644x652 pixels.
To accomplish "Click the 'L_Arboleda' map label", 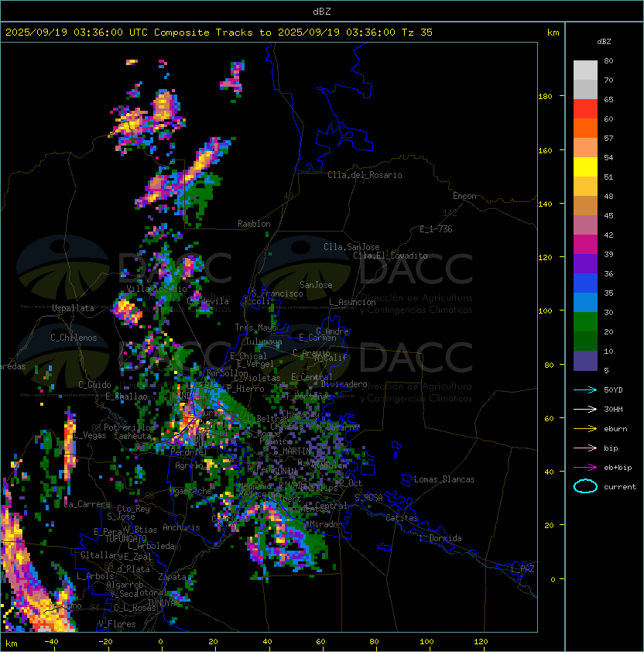I will point(151,546).
